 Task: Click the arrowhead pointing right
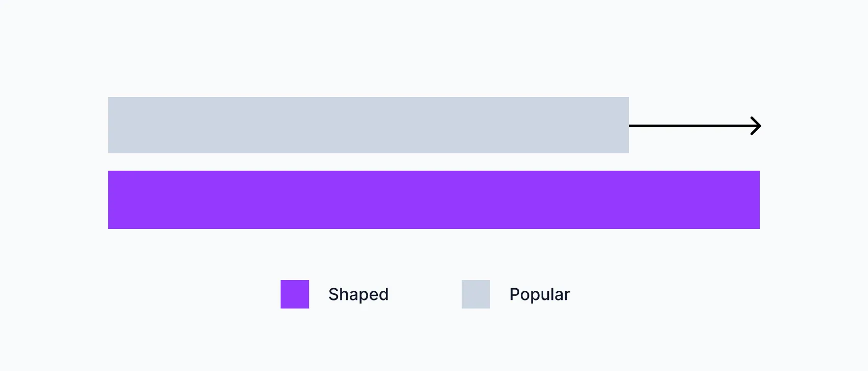pos(757,126)
